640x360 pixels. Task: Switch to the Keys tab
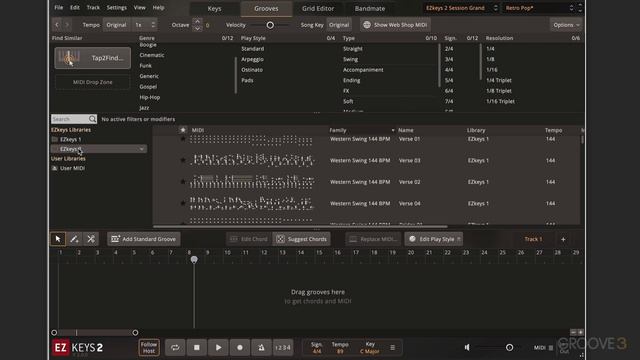coord(214,9)
